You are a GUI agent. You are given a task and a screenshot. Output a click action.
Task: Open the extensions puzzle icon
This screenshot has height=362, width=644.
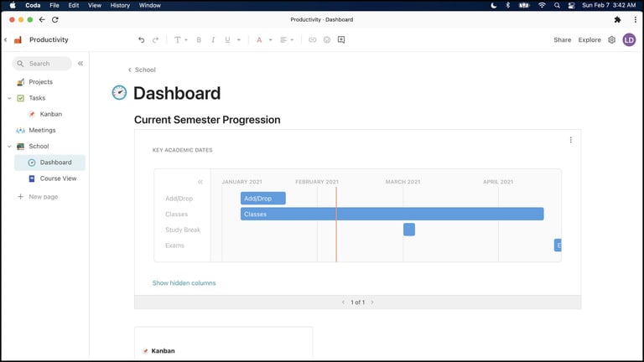(617, 20)
